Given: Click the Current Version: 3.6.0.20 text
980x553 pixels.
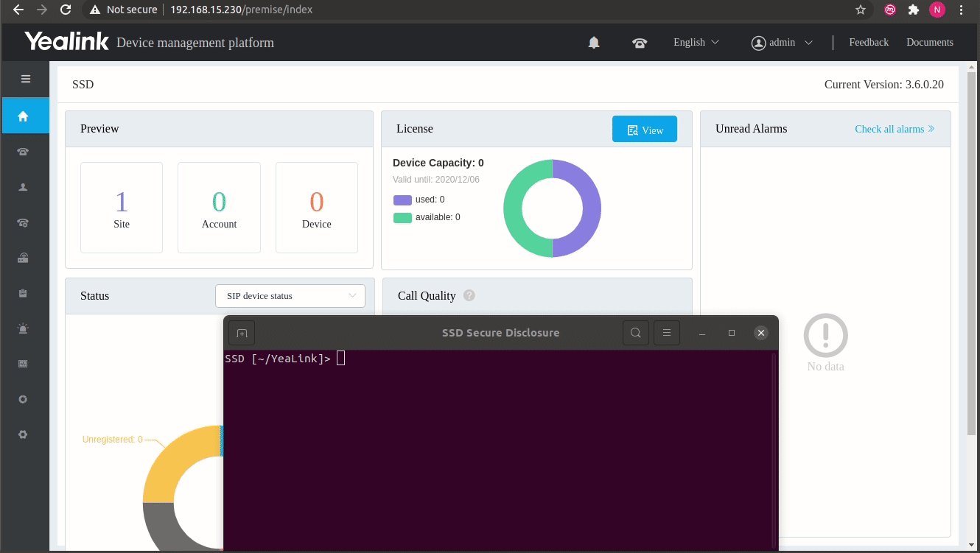Looking at the screenshot, I should (x=884, y=85).
